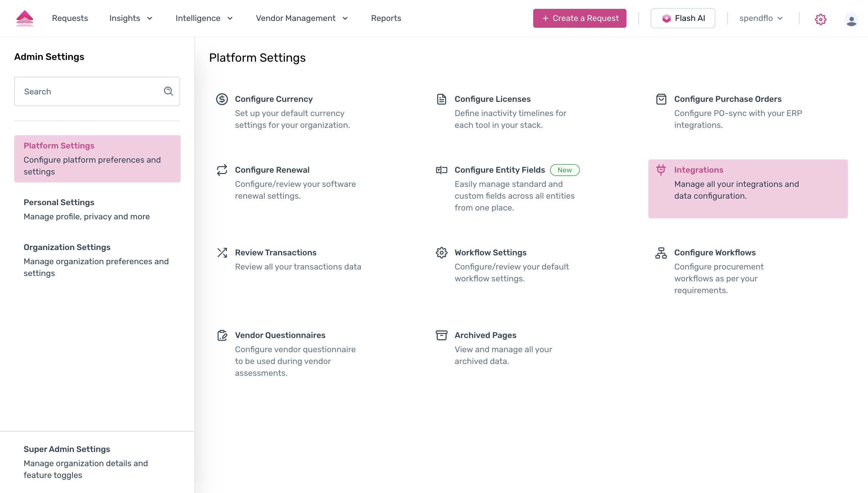
Task: Click the Configure Purchase Orders bag icon
Action: pyautogui.click(x=661, y=99)
